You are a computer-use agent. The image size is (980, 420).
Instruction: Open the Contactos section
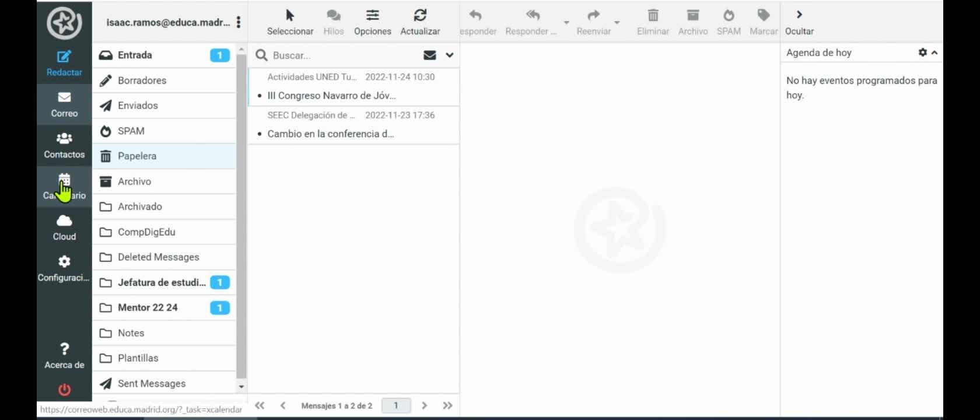pos(64,146)
